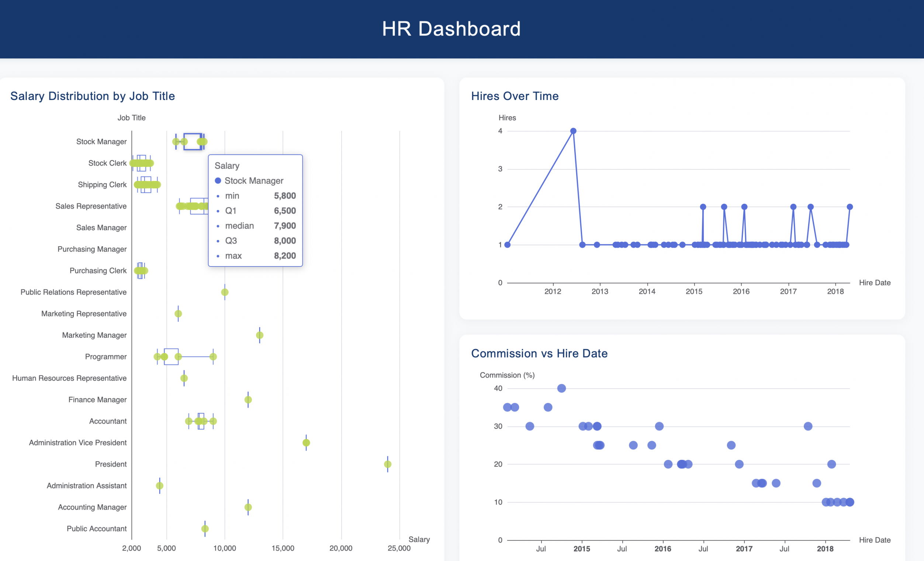The width and height of the screenshot is (924, 561).
Task: Click the Purchasing Clerk data cluster
Action: (141, 270)
